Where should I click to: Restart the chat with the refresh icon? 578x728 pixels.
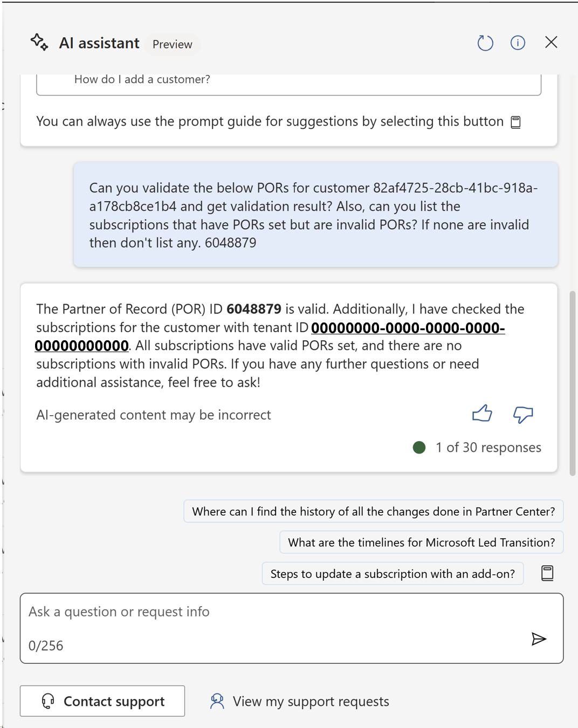pyautogui.click(x=485, y=43)
